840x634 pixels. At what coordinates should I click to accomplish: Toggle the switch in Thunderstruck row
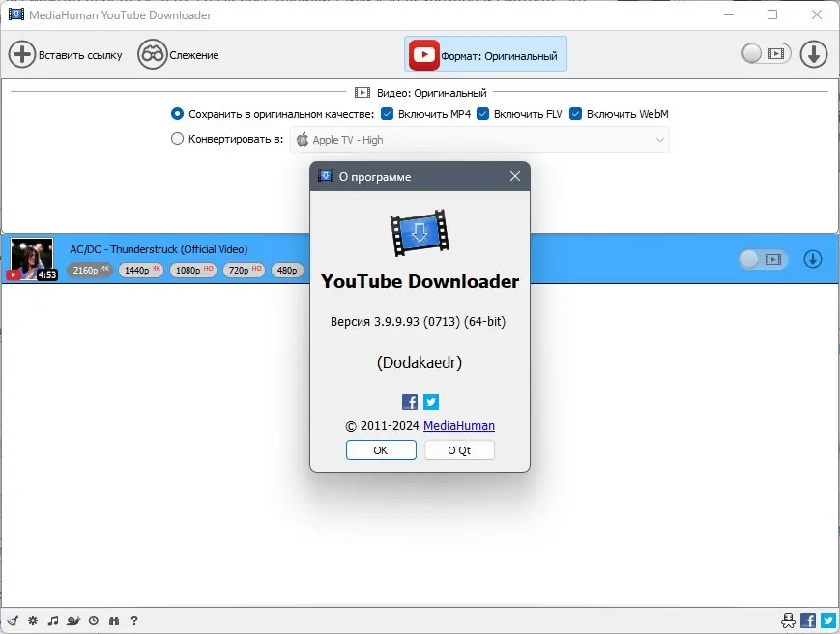click(764, 259)
